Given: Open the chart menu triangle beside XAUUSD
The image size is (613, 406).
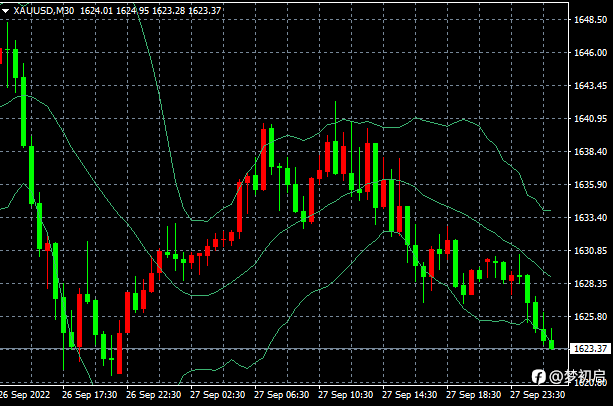Looking at the screenshot, I should [5, 11].
